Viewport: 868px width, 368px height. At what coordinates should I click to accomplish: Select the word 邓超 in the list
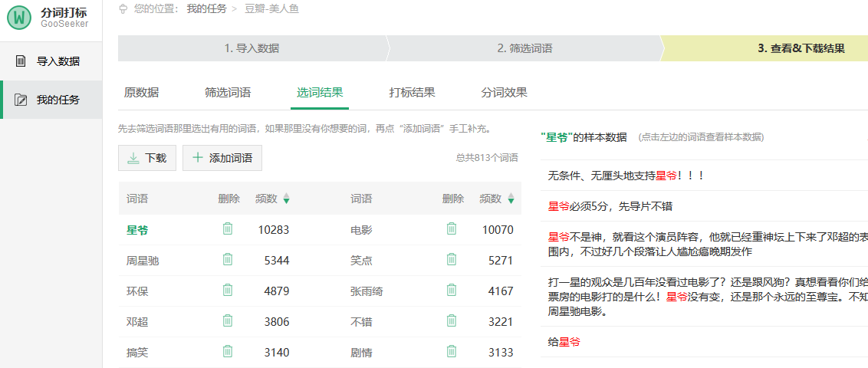click(x=137, y=321)
